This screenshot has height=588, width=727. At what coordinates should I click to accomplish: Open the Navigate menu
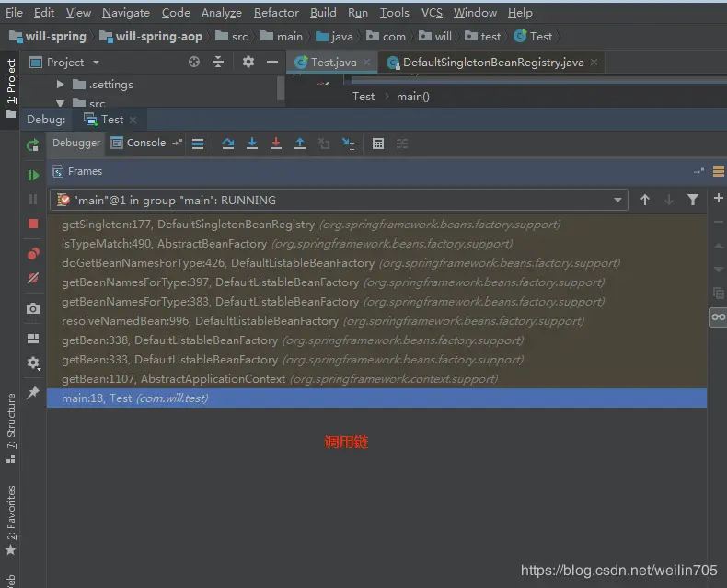click(126, 13)
